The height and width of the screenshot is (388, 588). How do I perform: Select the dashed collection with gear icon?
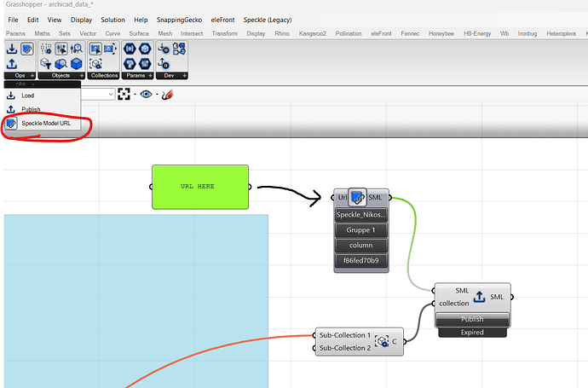(95, 64)
